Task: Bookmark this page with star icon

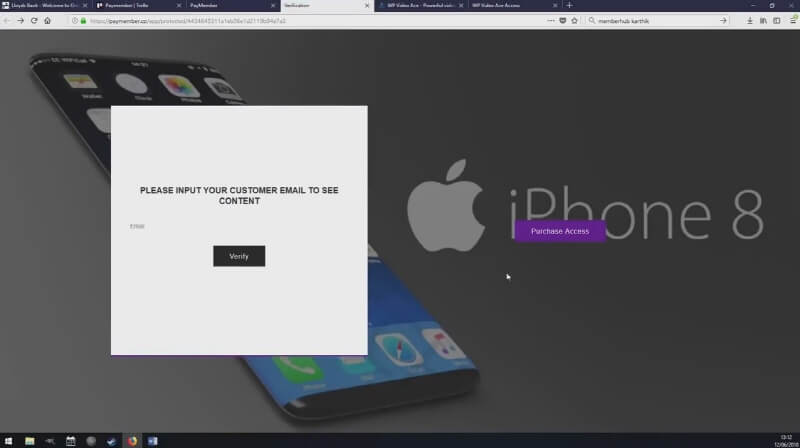Action: pos(574,21)
